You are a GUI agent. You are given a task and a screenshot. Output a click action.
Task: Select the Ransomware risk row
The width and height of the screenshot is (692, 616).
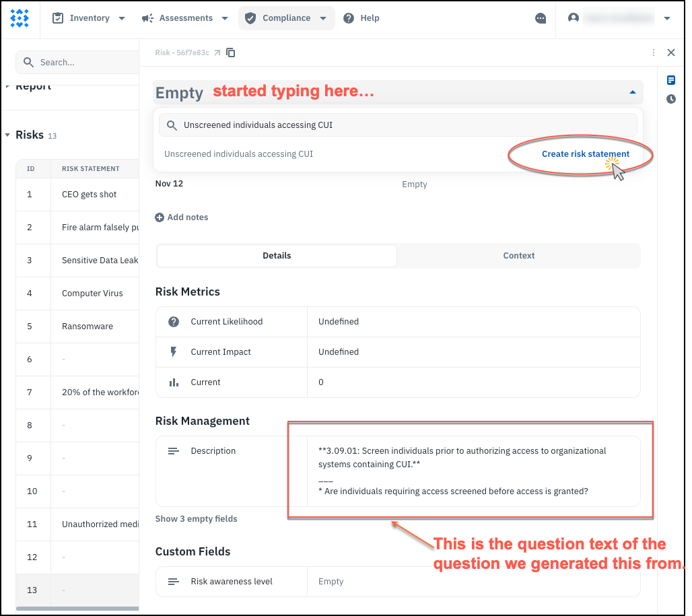88,327
